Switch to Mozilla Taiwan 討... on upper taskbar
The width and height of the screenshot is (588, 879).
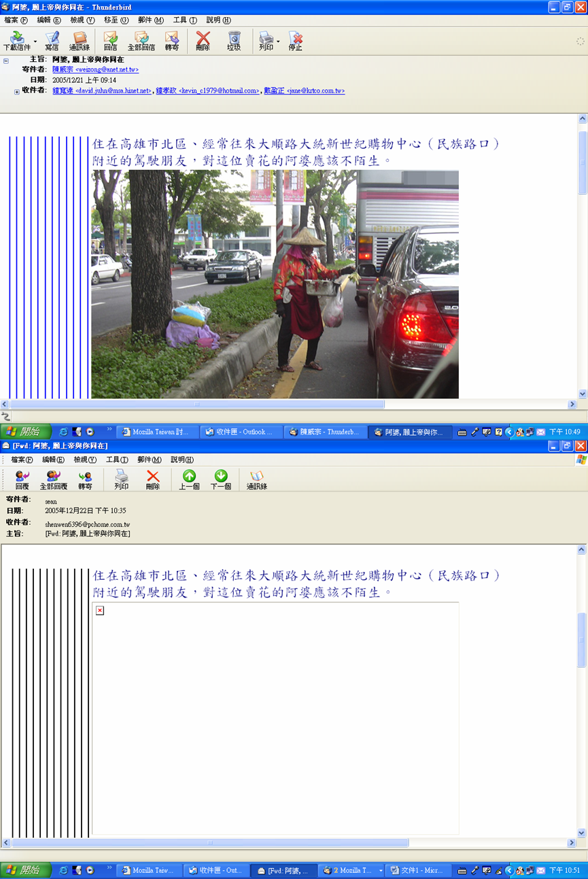158,432
